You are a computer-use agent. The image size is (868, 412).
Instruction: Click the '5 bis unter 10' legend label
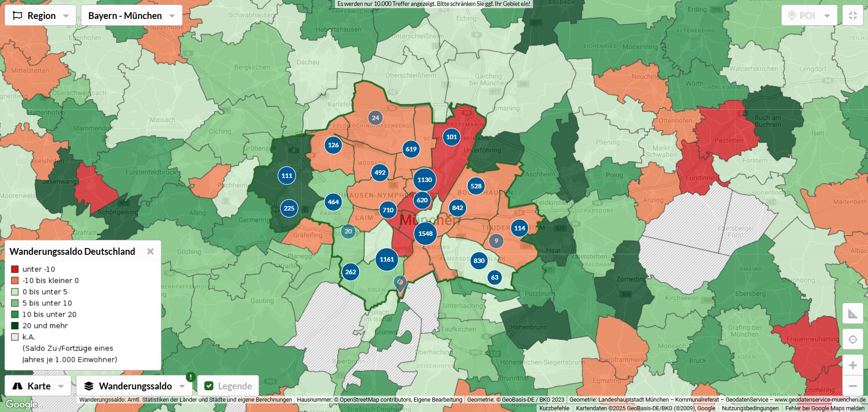tap(47, 303)
